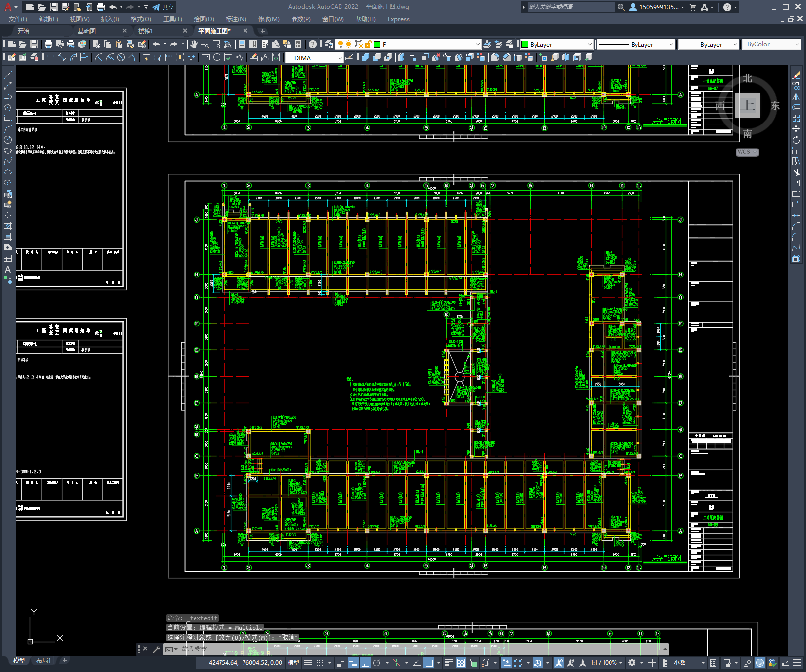Toggle transparency display in status bar
Image resolution: width=806 pixels, height=672 pixels.
point(461,663)
